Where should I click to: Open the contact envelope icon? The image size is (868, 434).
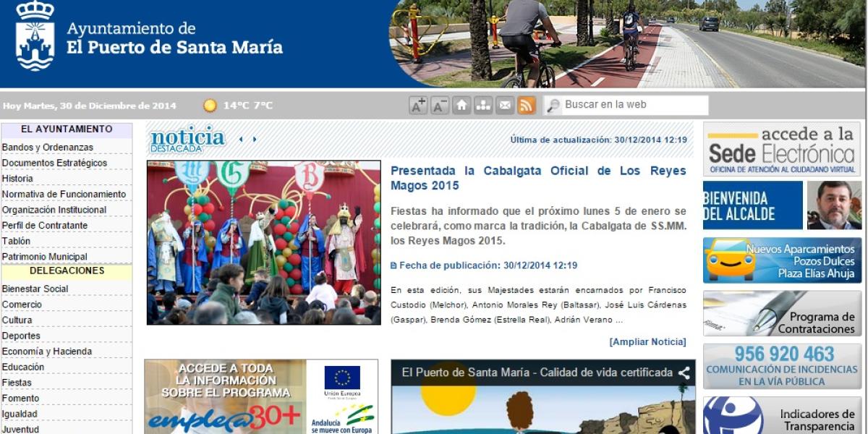[505, 105]
